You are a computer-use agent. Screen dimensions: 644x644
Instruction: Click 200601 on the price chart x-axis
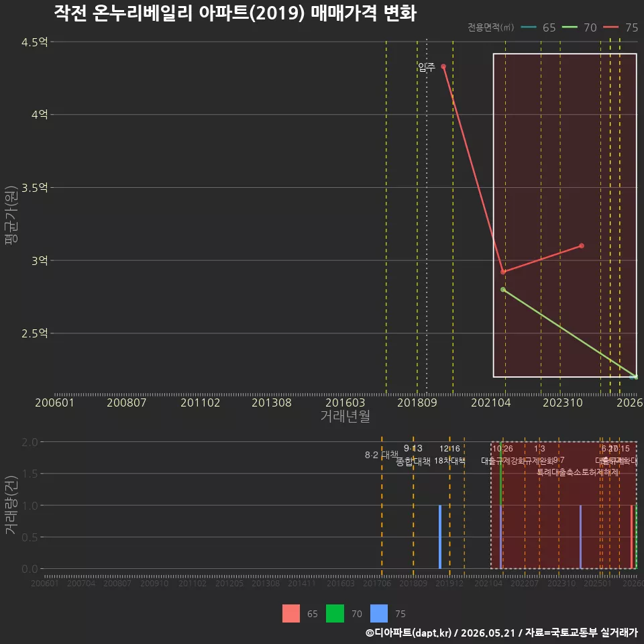[x=54, y=402]
